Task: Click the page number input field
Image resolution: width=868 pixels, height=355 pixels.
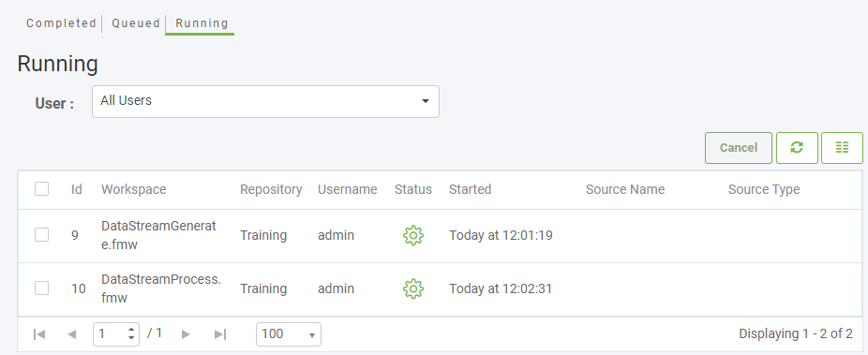Action: [x=110, y=334]
